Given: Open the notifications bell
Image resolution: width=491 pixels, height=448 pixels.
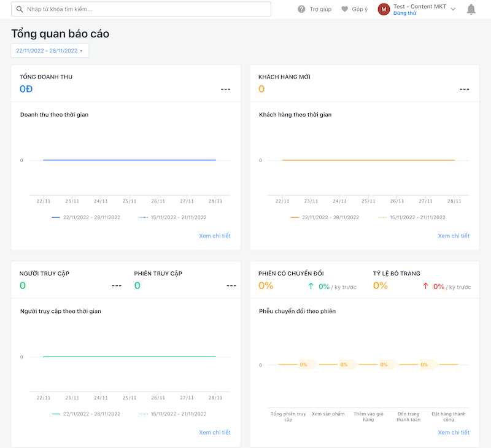Looking at the screenshot, I should [x=471, y=9].
